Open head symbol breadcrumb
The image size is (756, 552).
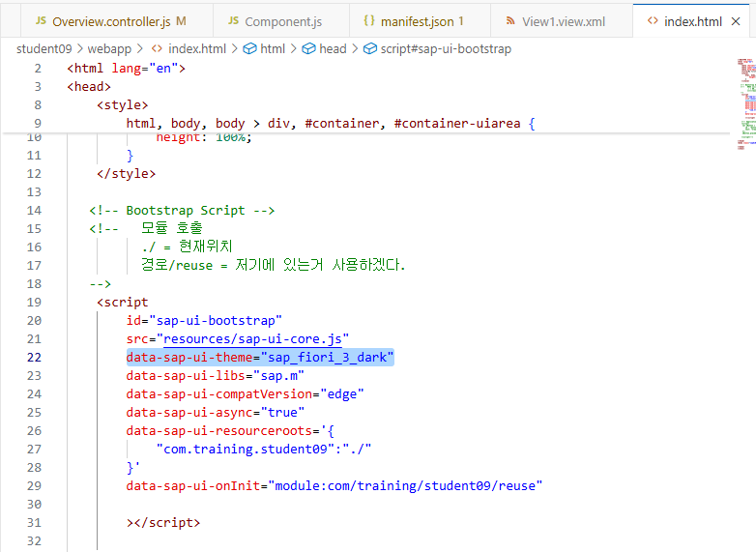333,48
